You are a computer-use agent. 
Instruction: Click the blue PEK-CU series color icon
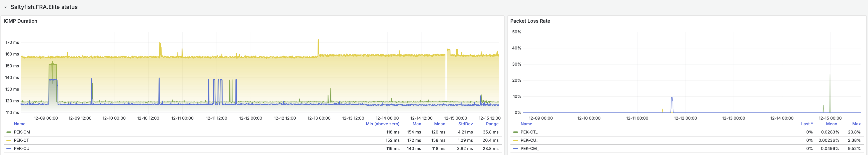coord(9,149)
